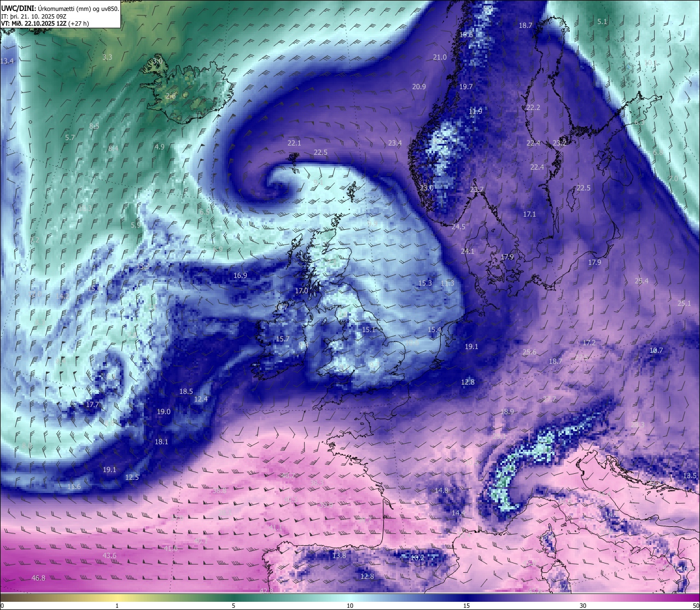Click the 13.5 value at the right edge
This screenshot has width=700, height=610.
point(690,475)
